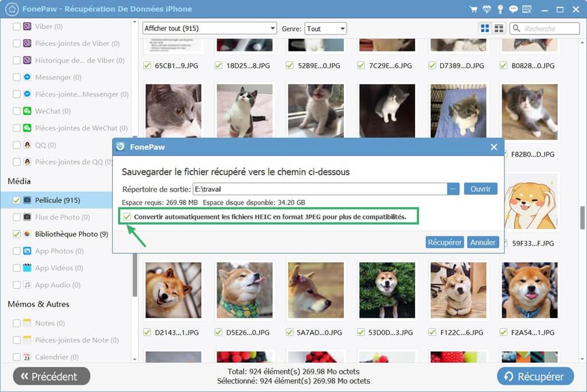Click the QQ penguin icon
This screenshot has width=587, height=392.
click(28, 145)
